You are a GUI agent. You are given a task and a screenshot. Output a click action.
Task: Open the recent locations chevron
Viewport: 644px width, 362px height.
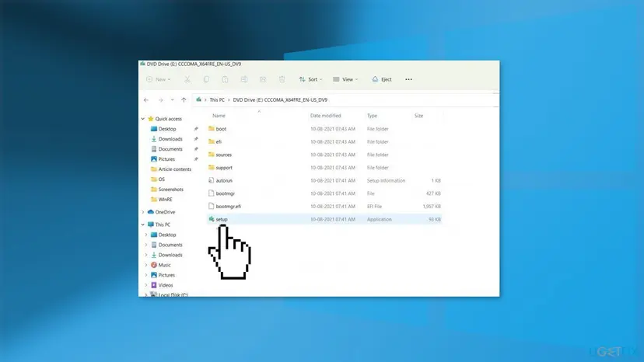pyautogui.click(x=172, y=99)
